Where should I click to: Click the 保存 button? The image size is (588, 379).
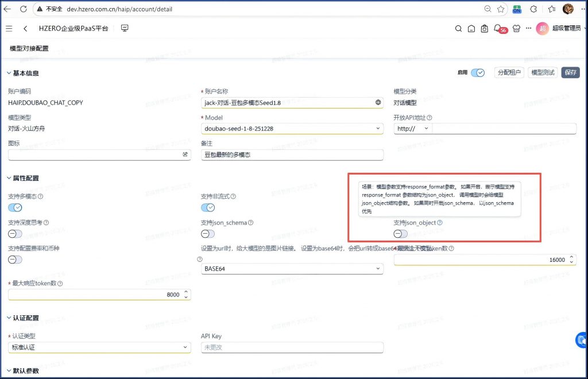tap(570, 73)
